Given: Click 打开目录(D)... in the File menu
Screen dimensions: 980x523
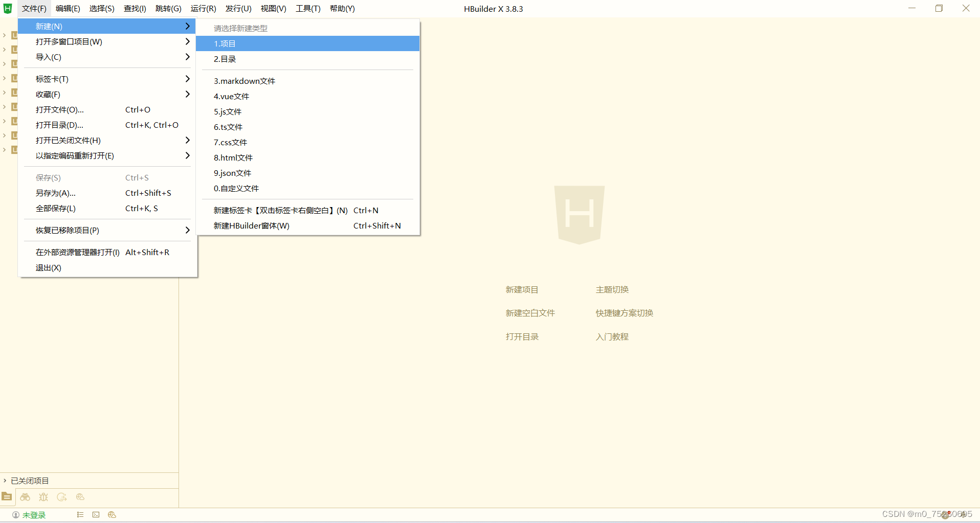Looking at the screenshot, I should click(x=107, y=125).
